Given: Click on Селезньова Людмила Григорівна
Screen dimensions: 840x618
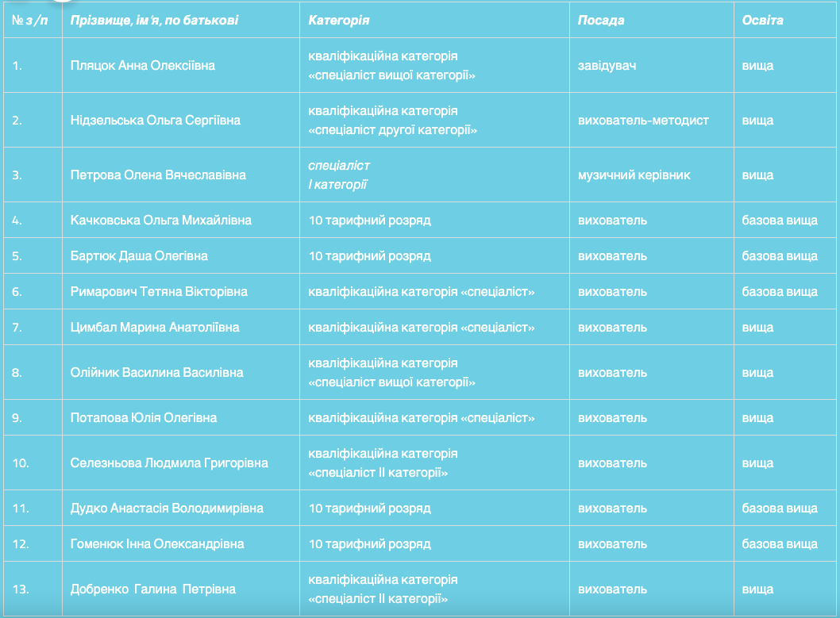Looking at the screenshot, I should 169,463.
